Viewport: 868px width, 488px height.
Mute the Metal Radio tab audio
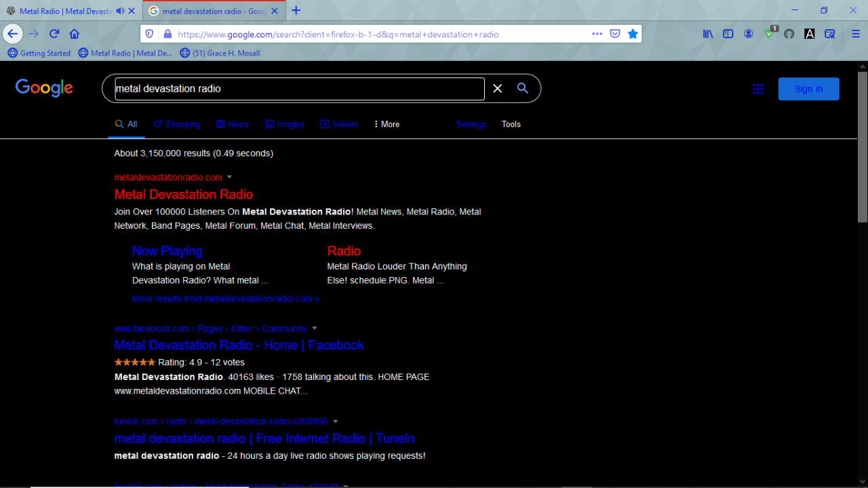click(x=121, y=11)
